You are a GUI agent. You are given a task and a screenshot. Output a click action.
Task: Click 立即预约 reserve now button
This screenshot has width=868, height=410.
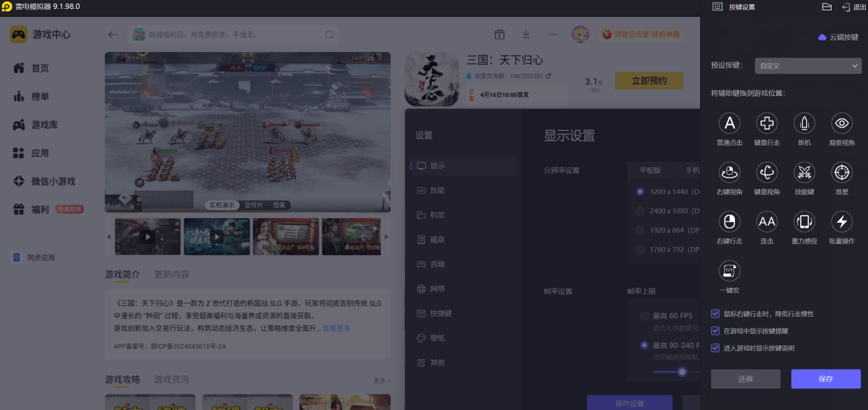(649, 81)
